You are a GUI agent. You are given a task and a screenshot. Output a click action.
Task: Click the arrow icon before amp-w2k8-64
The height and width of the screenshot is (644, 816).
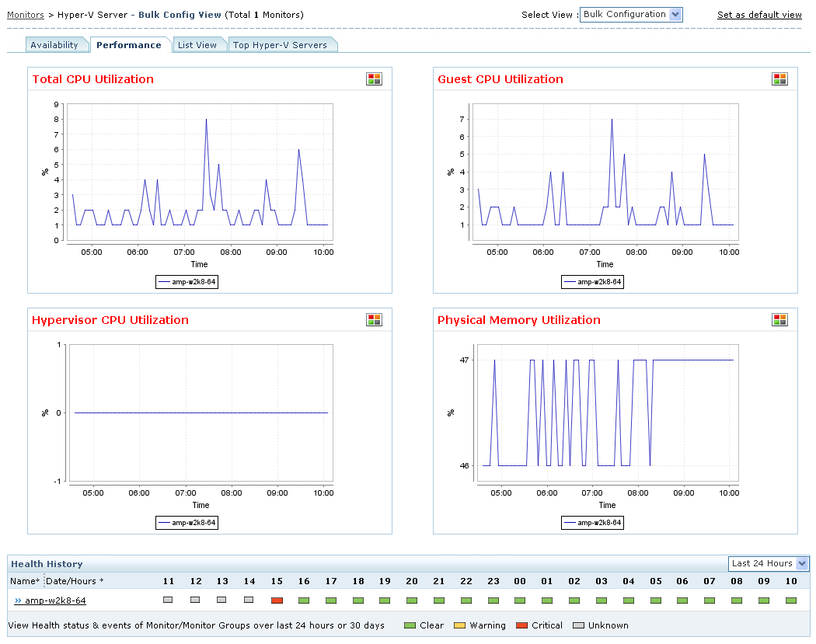[18, 600]
